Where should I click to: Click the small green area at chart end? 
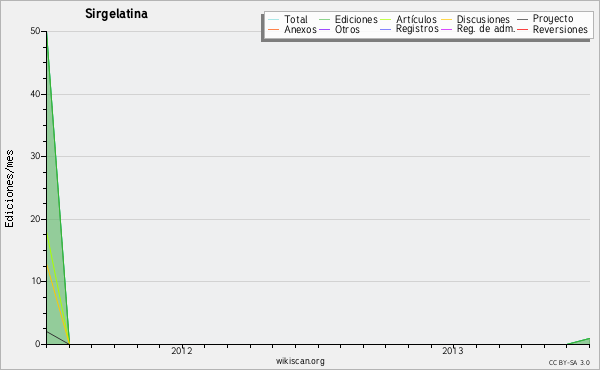581,342
